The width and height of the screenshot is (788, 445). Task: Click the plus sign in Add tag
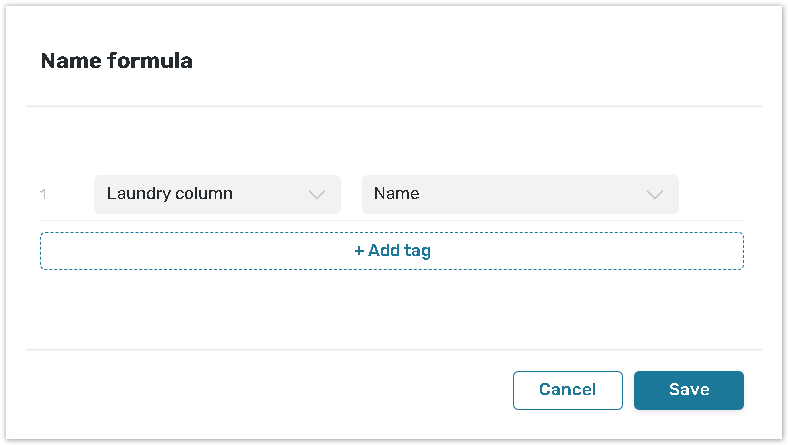click(x=359, y=251)
